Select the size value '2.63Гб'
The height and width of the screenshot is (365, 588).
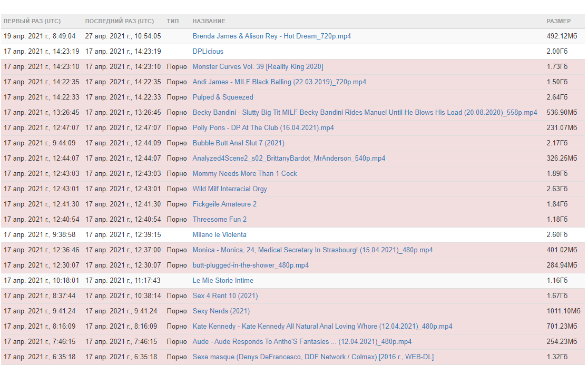point(557,189)
